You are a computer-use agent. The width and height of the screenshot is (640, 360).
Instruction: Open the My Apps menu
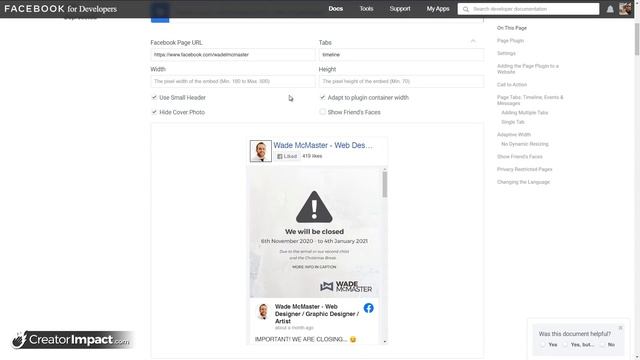[x=438, y=9]
